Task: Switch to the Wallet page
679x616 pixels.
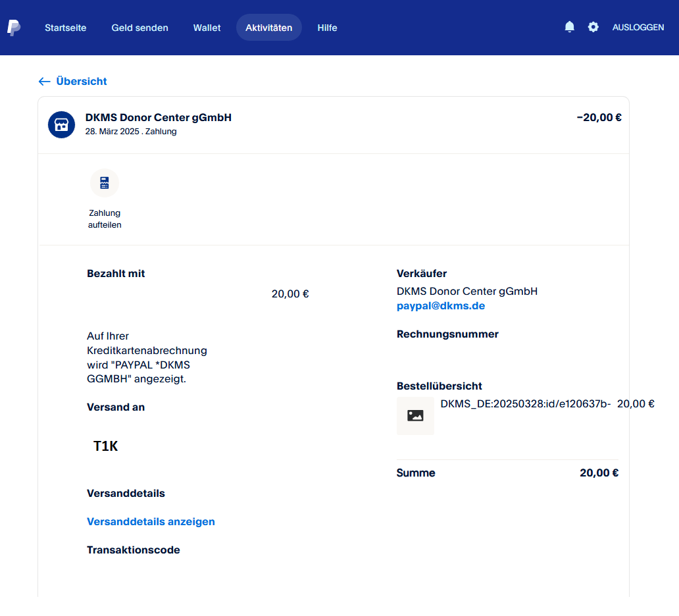Action: coord(207,28)
